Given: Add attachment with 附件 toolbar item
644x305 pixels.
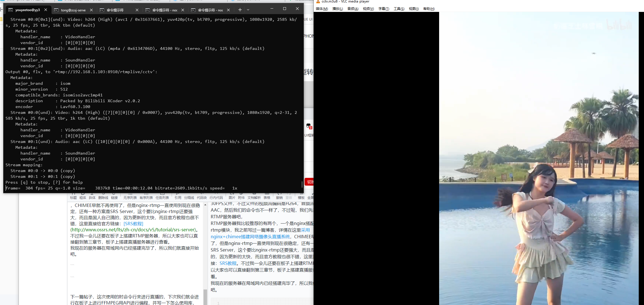Looking at the screenshot, I should coord(241,196).
